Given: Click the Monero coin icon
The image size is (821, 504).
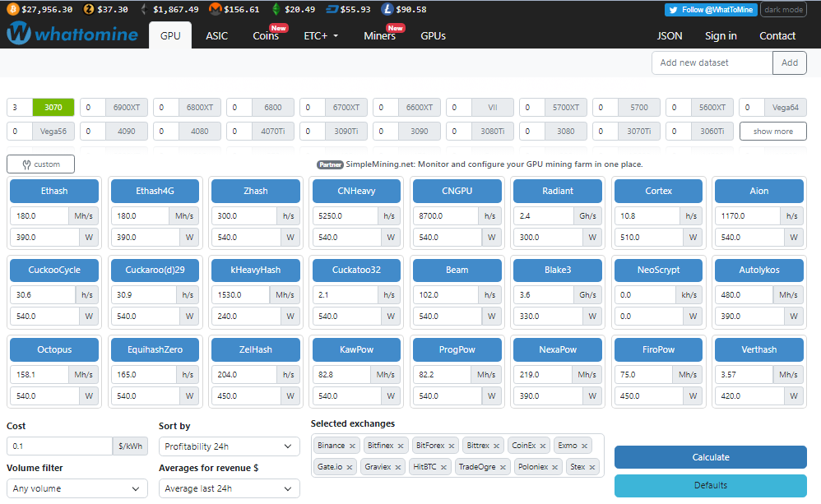Looking at the screenshot, I should click(x=215, y=9).
